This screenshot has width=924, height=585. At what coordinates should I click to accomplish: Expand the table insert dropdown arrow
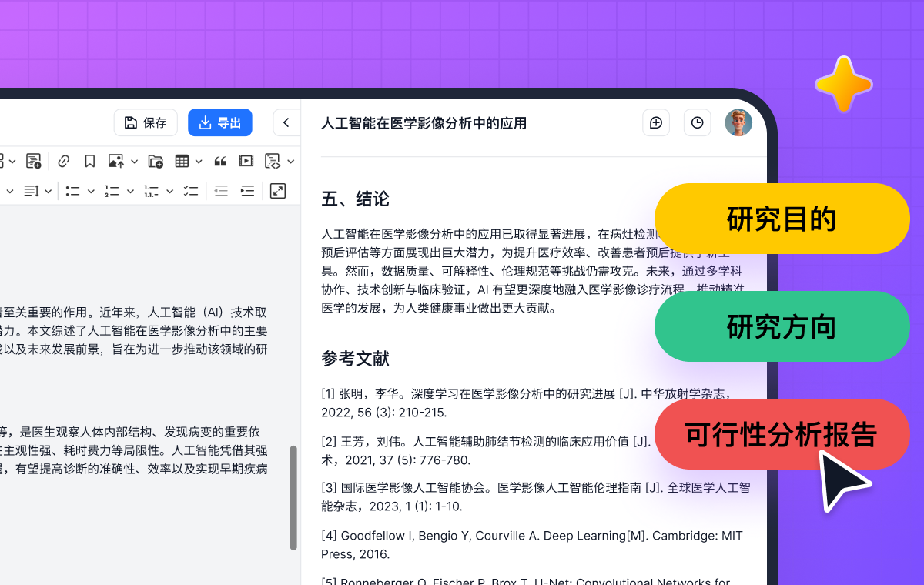click(199, 162)
